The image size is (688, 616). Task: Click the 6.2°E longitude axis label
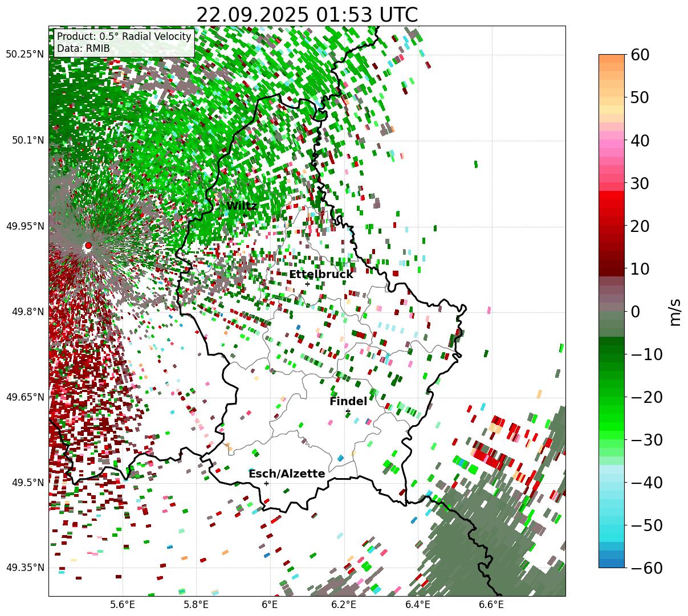pos(344,605)
